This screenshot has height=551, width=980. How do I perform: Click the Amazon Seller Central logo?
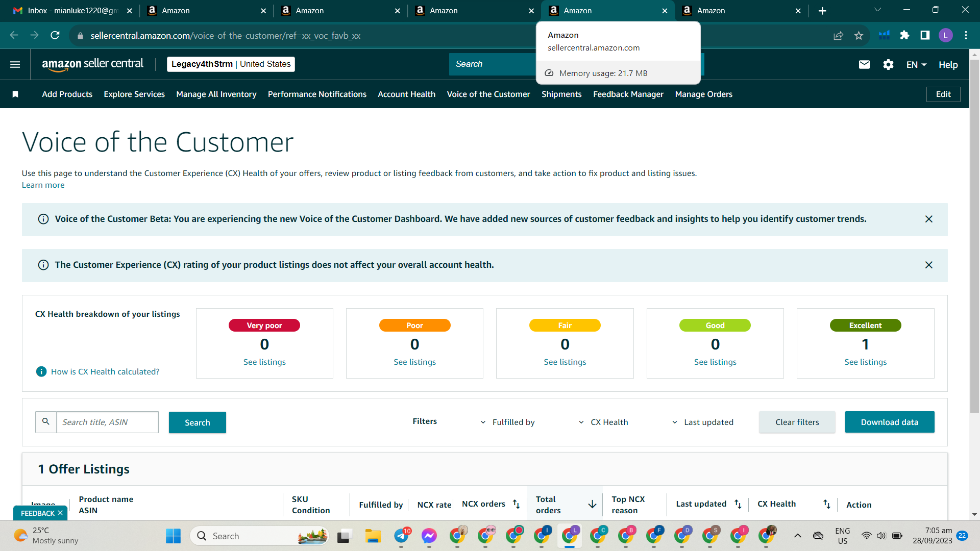point(92,64)
